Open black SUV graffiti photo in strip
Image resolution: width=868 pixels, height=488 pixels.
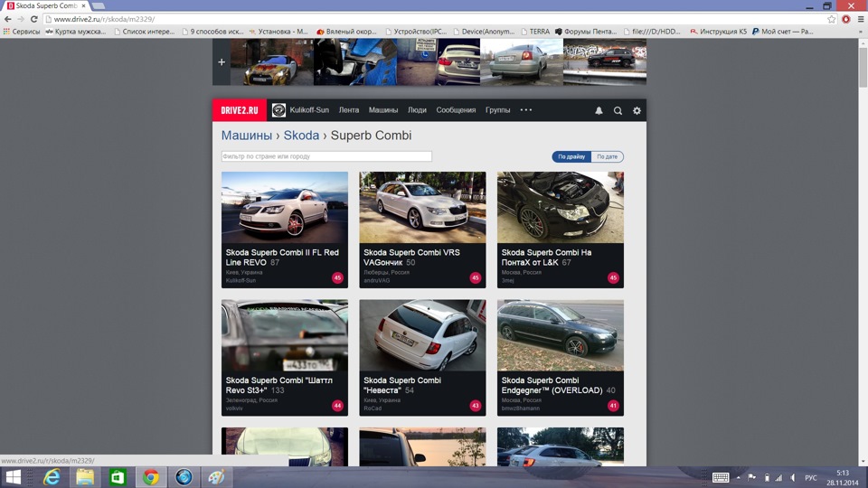[605, 62]
